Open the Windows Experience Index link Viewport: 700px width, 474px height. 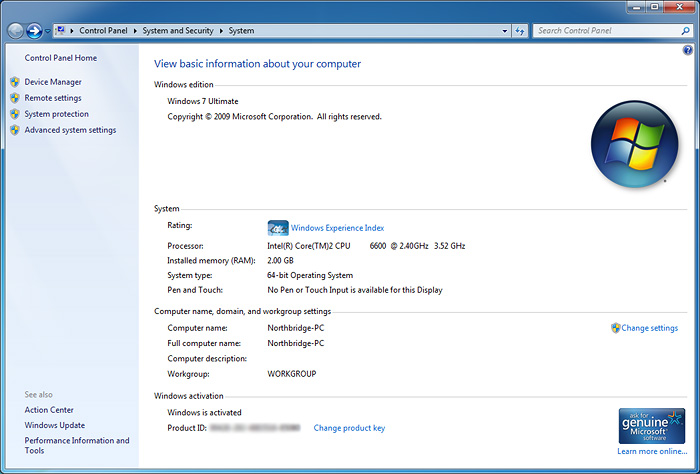coord(338,228)
